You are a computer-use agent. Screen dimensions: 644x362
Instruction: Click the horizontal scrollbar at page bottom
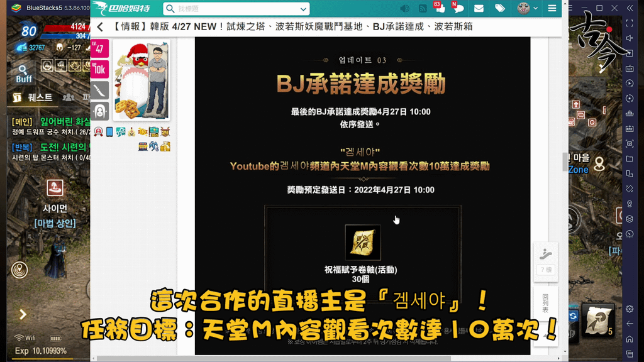(x=274, y=358)
